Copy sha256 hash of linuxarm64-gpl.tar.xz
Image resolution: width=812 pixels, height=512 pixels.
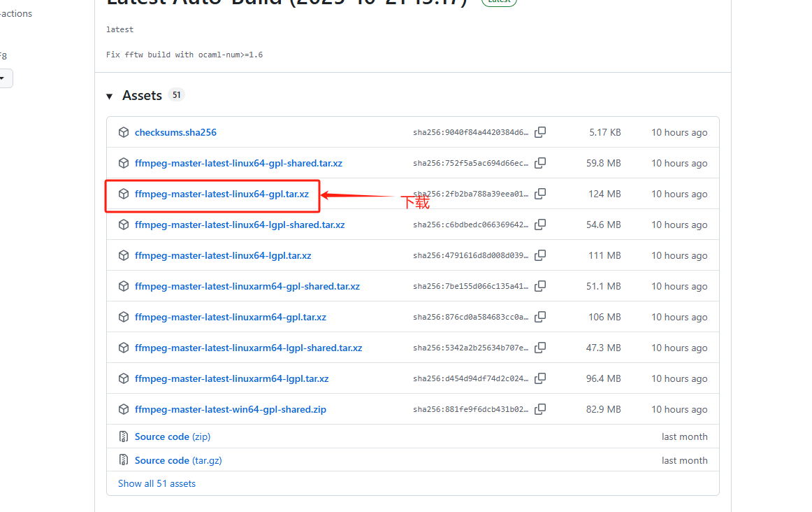click(540, 317)
